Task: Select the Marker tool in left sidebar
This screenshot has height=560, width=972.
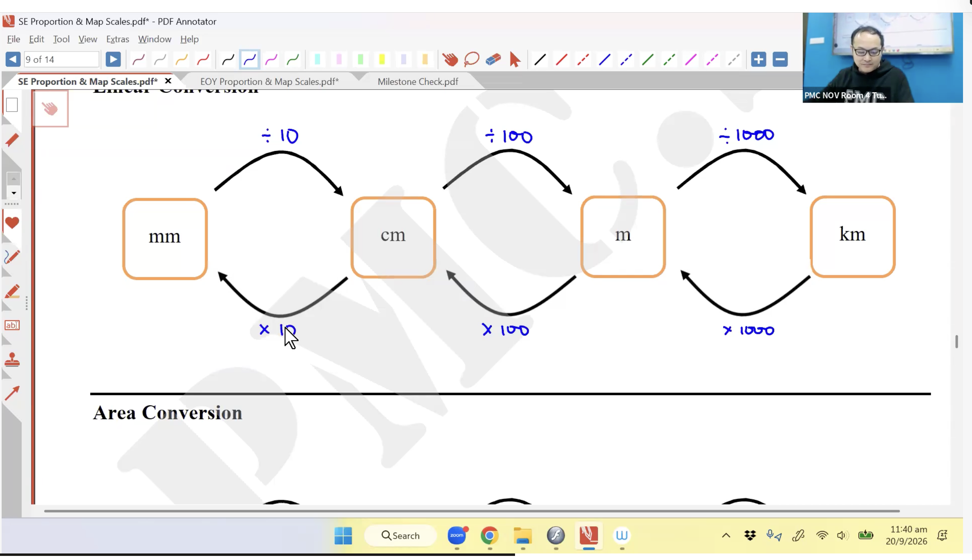Action: (12, 292)
